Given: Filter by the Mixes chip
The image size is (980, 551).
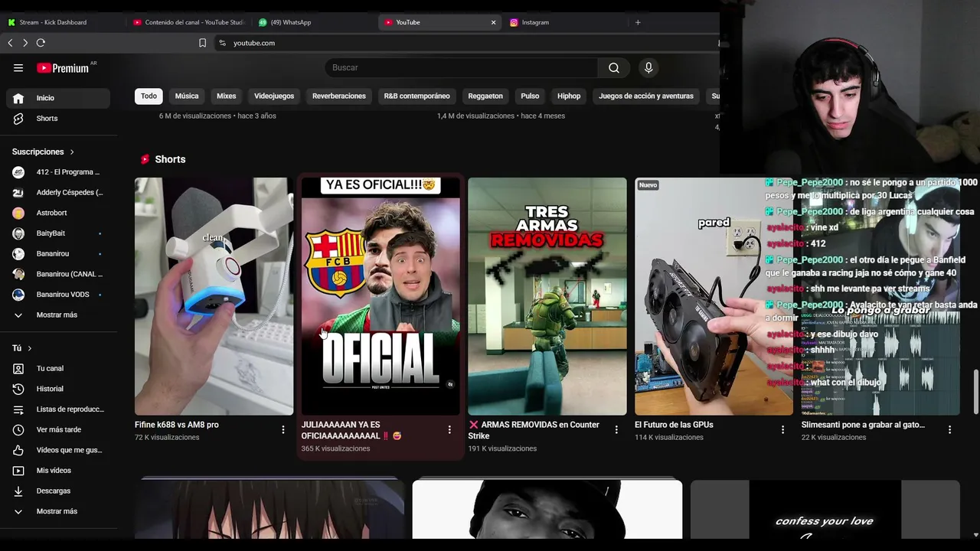Looking at the screenshot, I should click(x=227, y=96).
